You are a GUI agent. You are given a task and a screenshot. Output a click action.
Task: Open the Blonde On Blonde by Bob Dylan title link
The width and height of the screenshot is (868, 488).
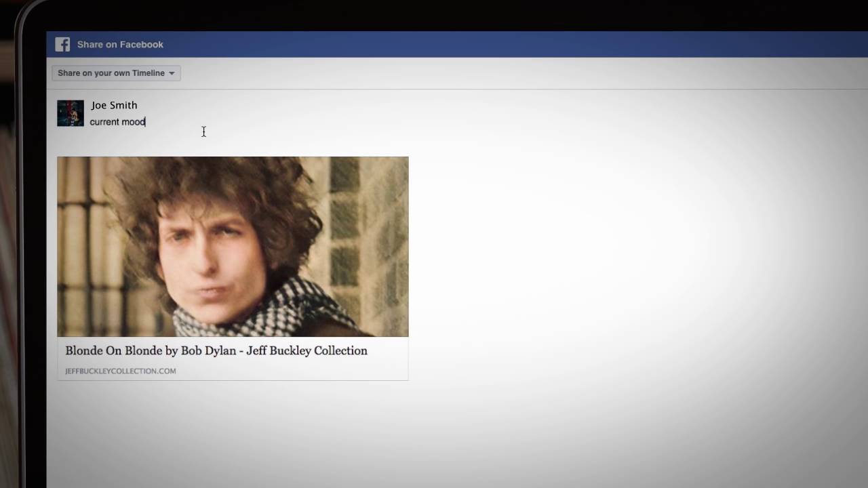pyautogui.click(x=216, y=350)
